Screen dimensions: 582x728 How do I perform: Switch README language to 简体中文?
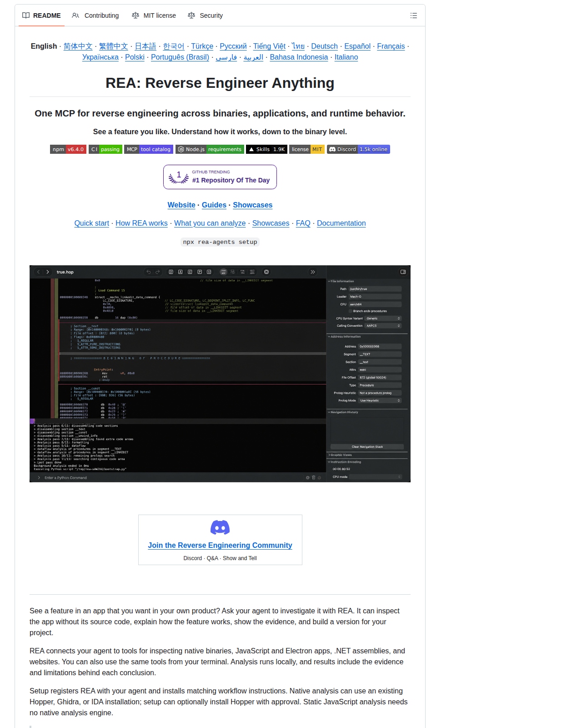pyautogui.click(x=78, y=46)
